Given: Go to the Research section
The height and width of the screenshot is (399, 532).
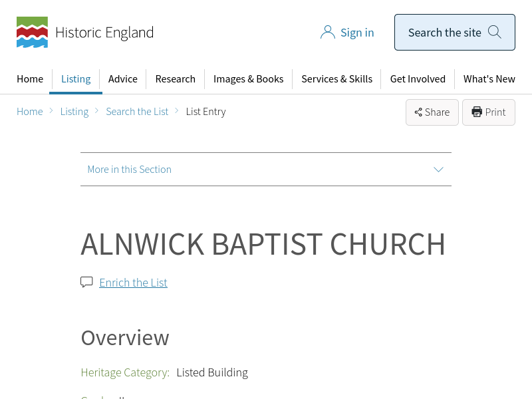Looking at the screenshot, I should coord(176,78).
